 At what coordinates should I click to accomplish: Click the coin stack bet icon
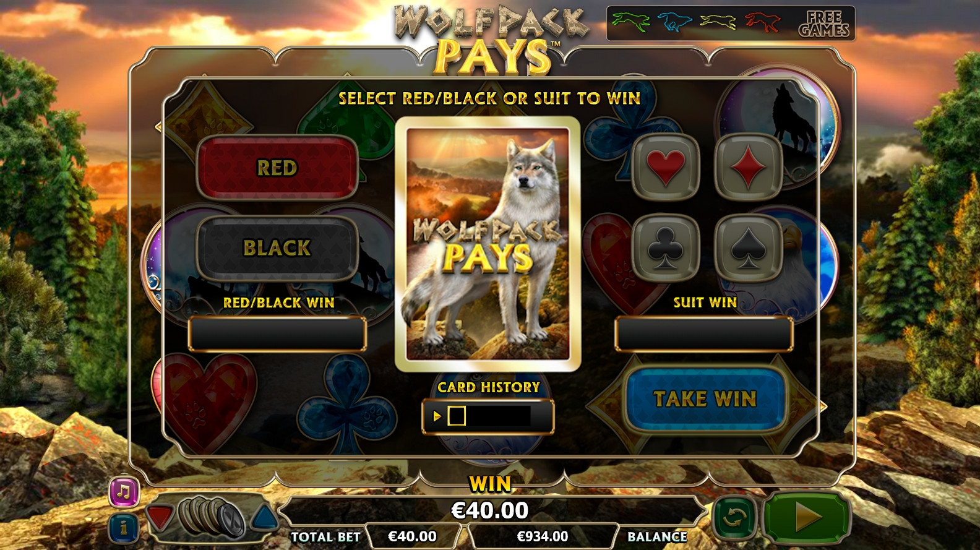tap(212, 516)
